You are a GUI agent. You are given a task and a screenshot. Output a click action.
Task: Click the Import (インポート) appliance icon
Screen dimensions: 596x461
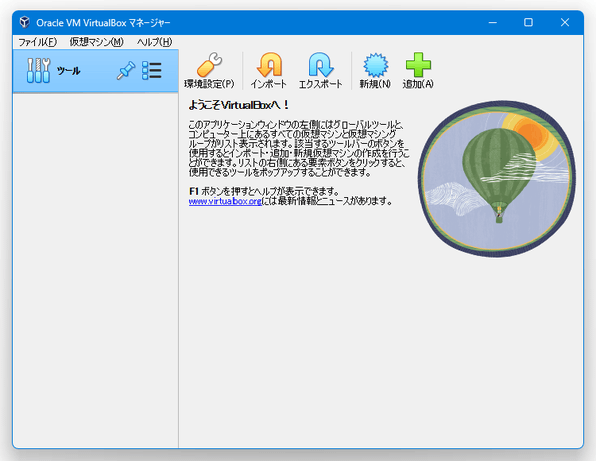pos(269,65)
